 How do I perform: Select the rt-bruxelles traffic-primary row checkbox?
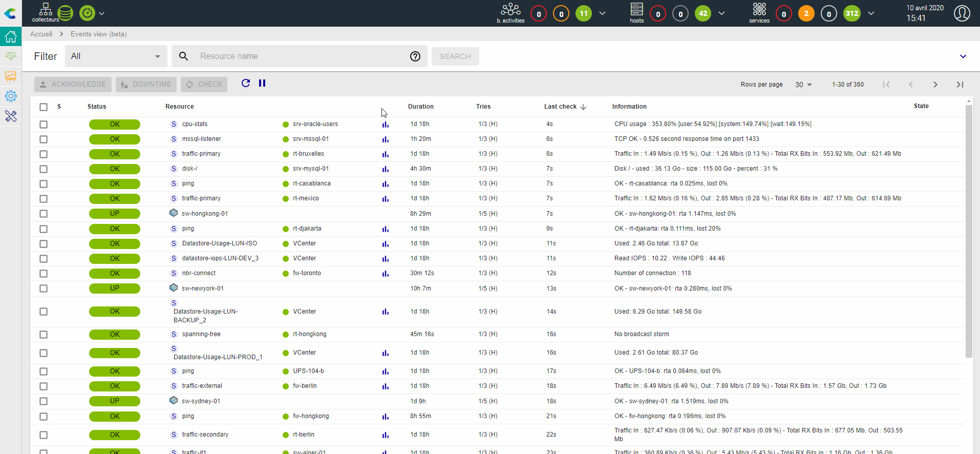(x=44, y=154)
